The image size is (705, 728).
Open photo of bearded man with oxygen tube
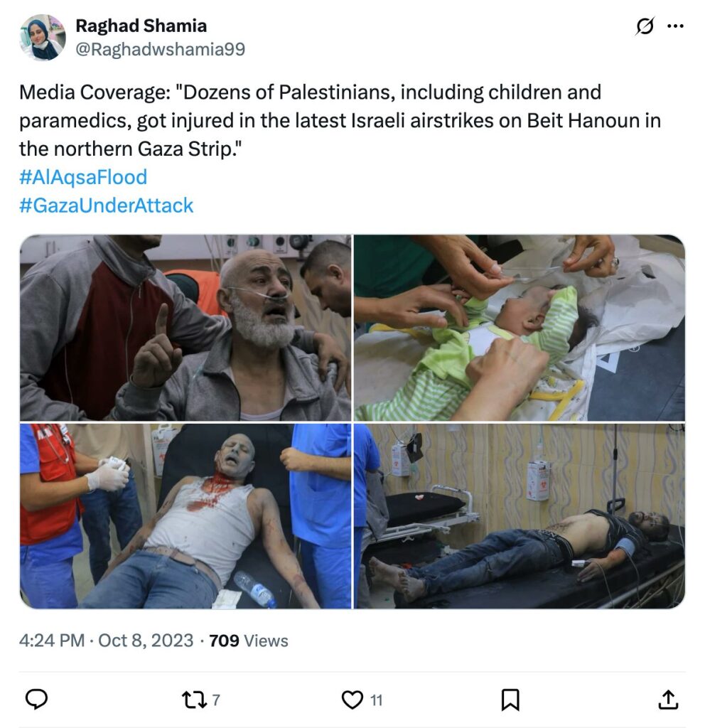(185, 328)
